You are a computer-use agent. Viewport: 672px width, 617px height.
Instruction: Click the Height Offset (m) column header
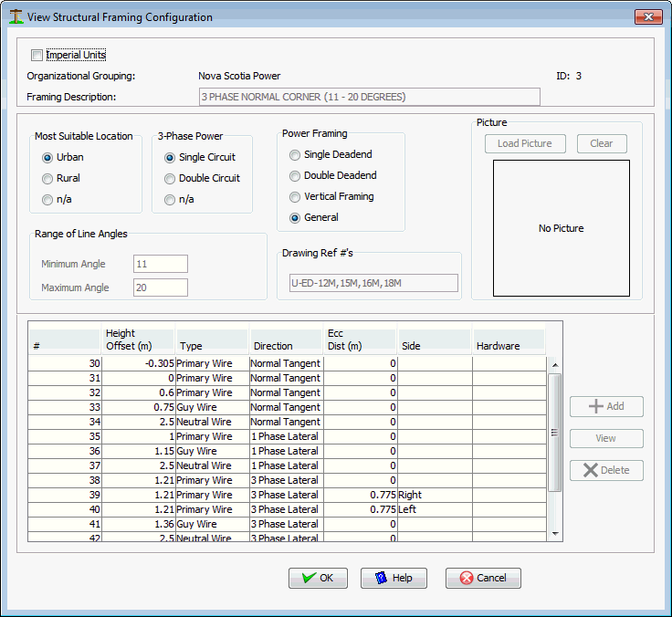point(138,340)
